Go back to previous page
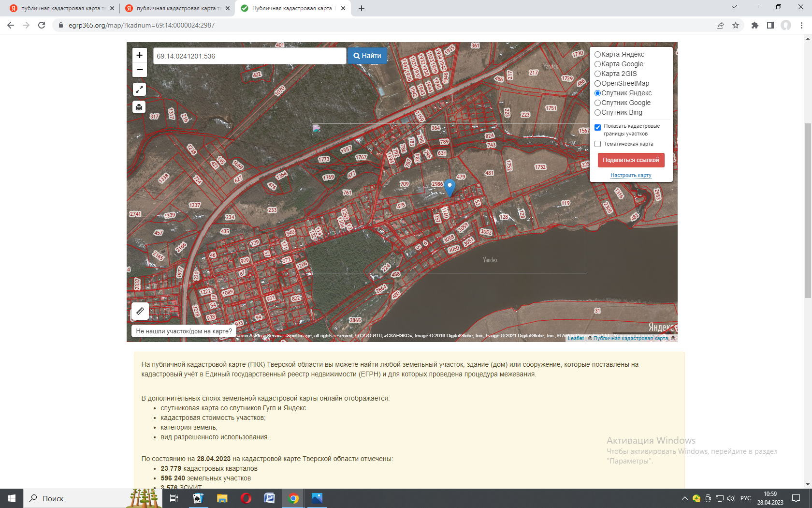Viewport: 812px width, 508px height. pos(11,25)
